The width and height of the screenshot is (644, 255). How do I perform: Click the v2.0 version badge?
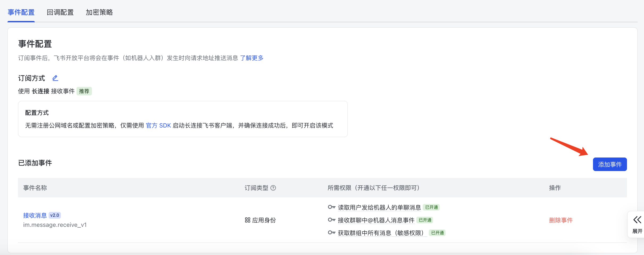pos(55,215)
